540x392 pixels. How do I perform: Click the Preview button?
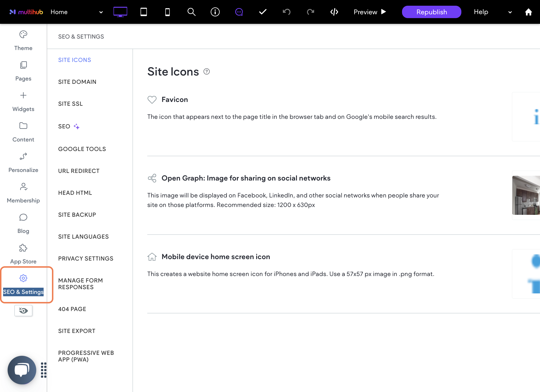pos(370,12)
